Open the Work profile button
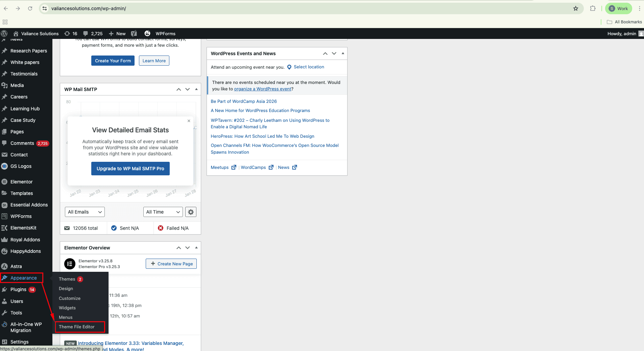Screen dimensions: 644x351 [618, 8]
